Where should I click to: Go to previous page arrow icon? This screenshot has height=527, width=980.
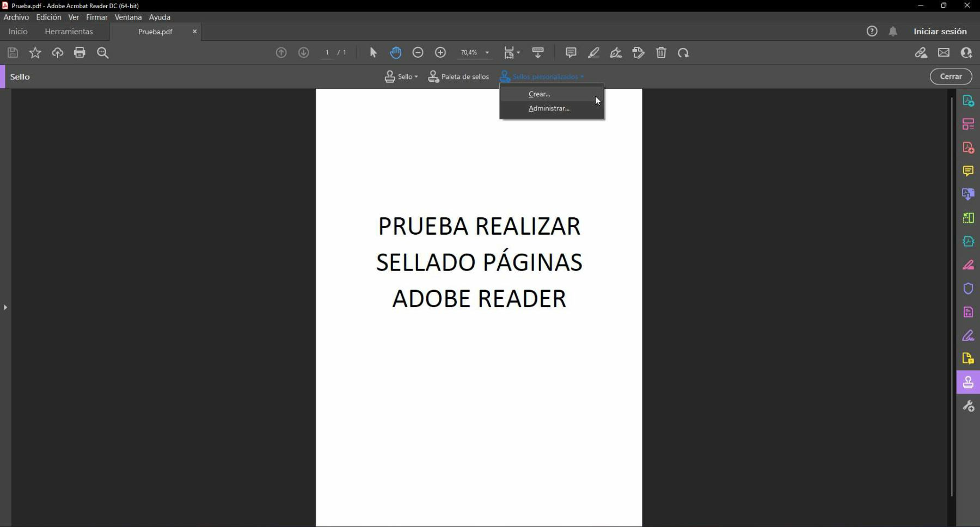click(281, 53)
